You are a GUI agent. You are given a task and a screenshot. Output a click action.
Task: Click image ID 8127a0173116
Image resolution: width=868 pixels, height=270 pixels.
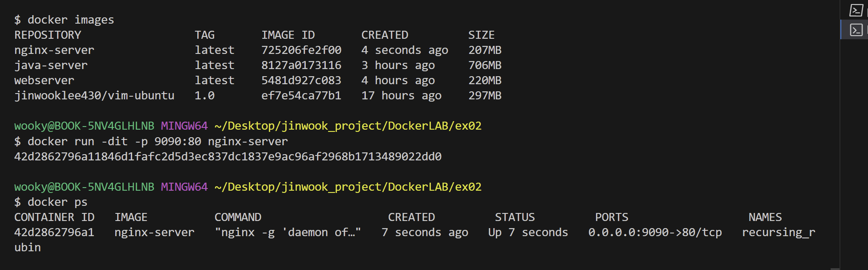301,65
